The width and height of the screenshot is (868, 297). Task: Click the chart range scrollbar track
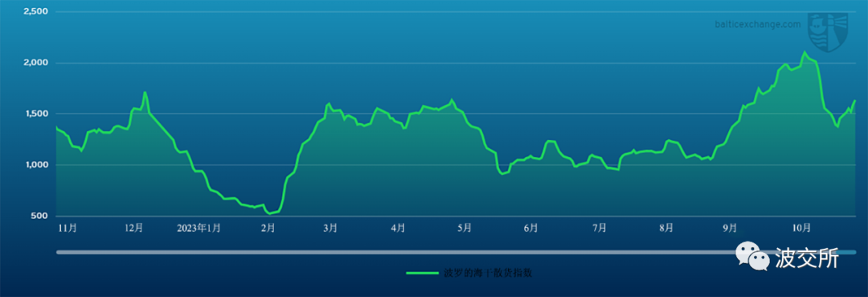point(456,252)
